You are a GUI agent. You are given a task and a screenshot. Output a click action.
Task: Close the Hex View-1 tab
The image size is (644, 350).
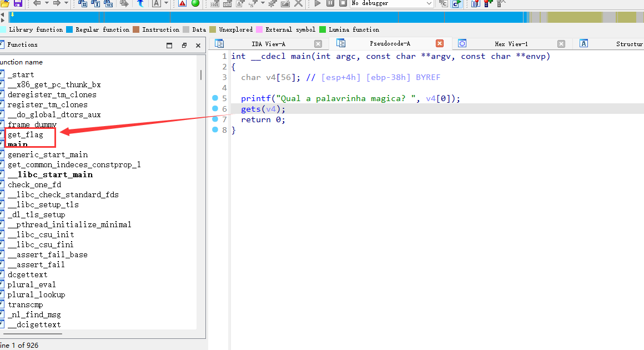pos(561,44)
